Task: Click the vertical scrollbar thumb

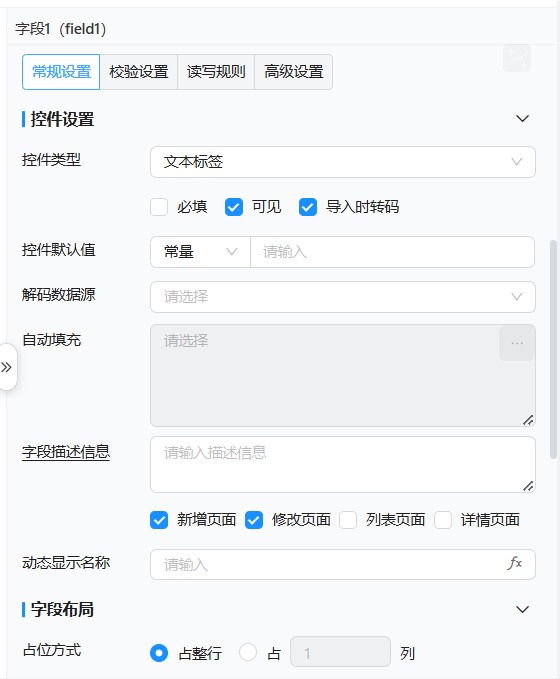Action: [553, 349]
